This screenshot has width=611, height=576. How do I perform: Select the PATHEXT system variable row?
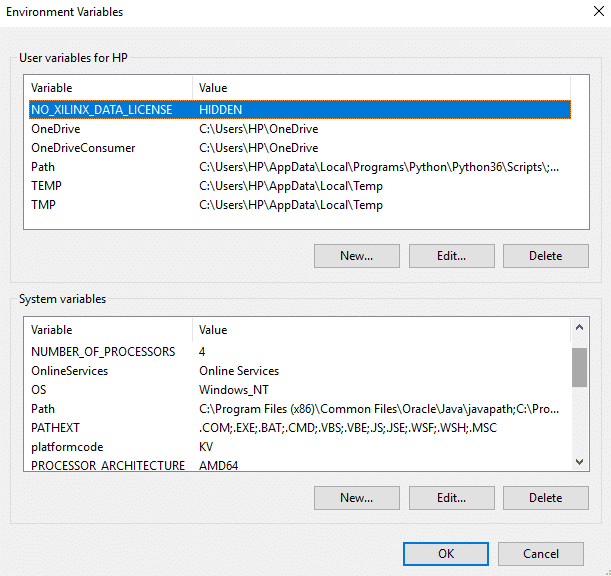(x=56, y=428)
